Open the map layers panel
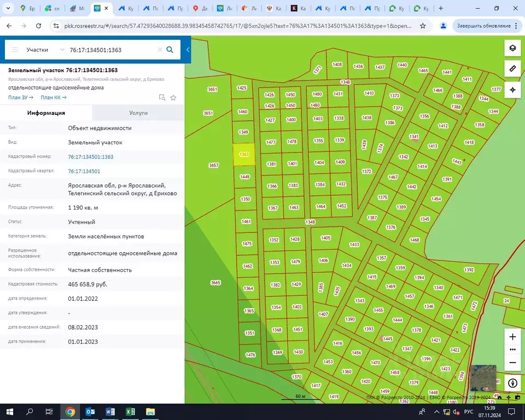The width and height of the screenshot is (525, 420). tap(512, 48)
